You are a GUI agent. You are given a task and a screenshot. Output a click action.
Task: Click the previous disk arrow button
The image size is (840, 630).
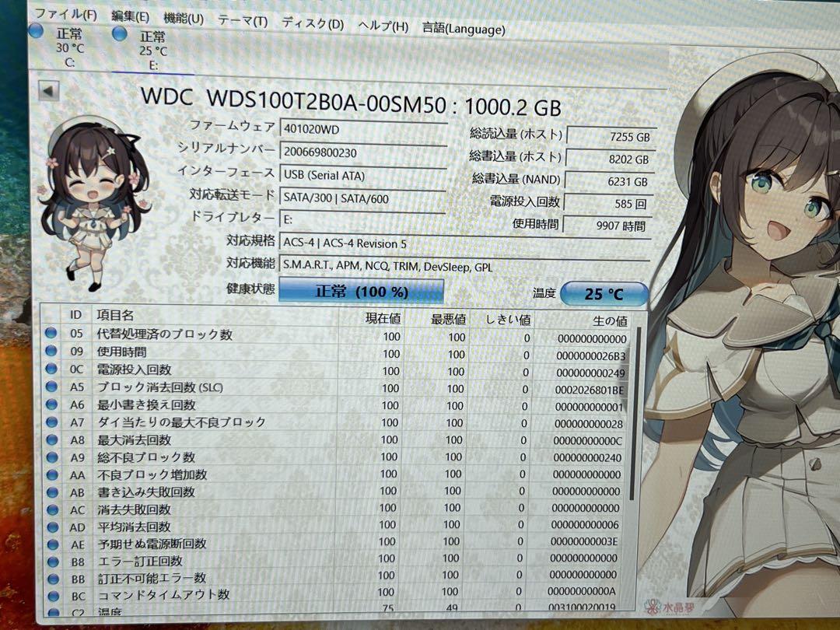[x=49, y=91]
